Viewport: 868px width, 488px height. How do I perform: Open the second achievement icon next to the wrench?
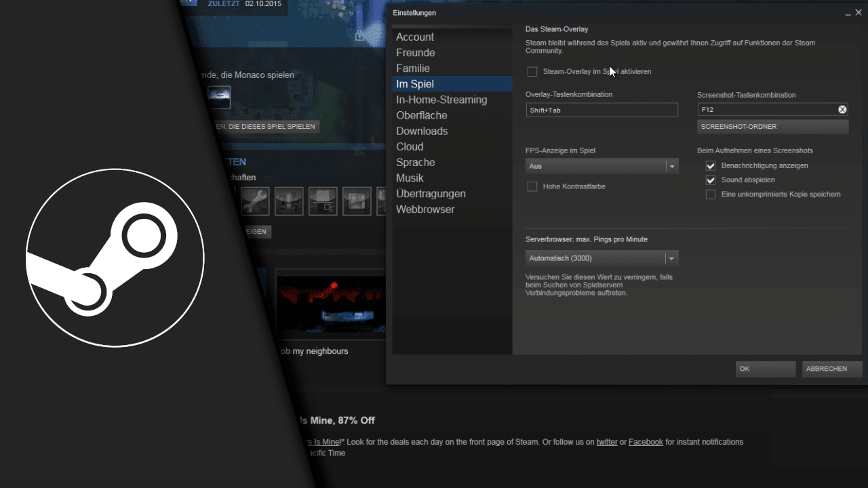coord(289,201)
